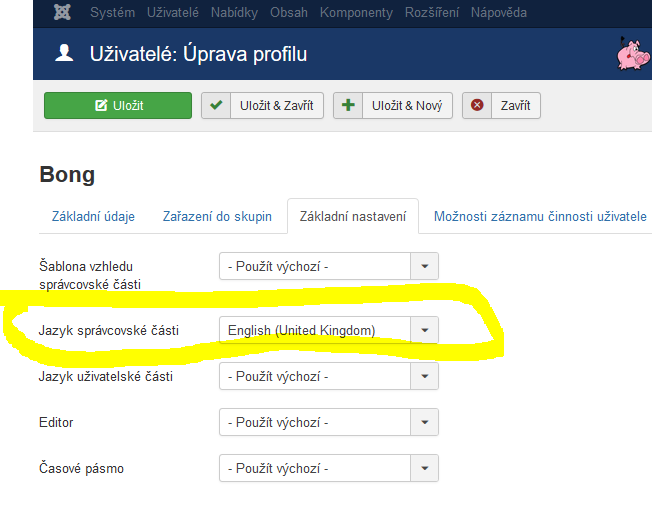Click the arrow of the Šablona vzhledu dropdown

tap(425, 266)
